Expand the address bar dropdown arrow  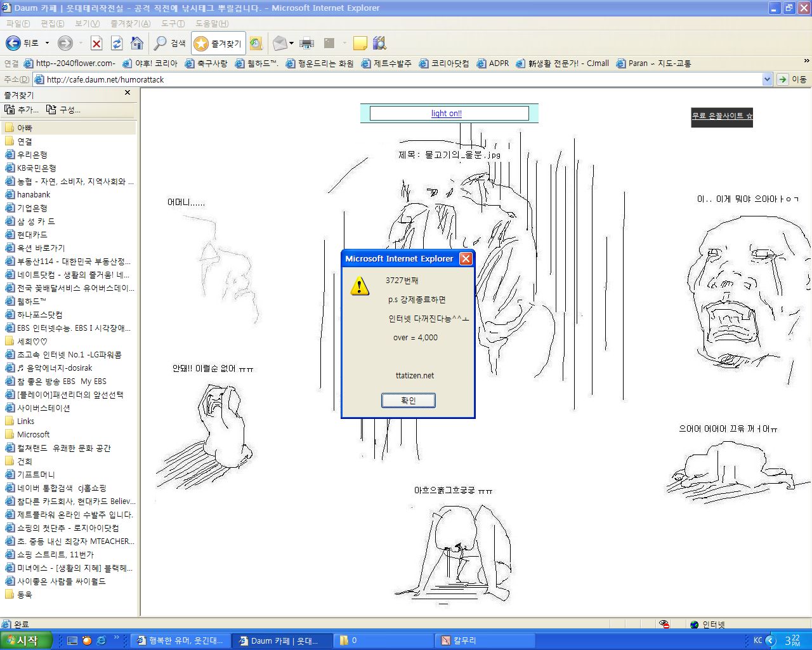(x=767, y=79)
